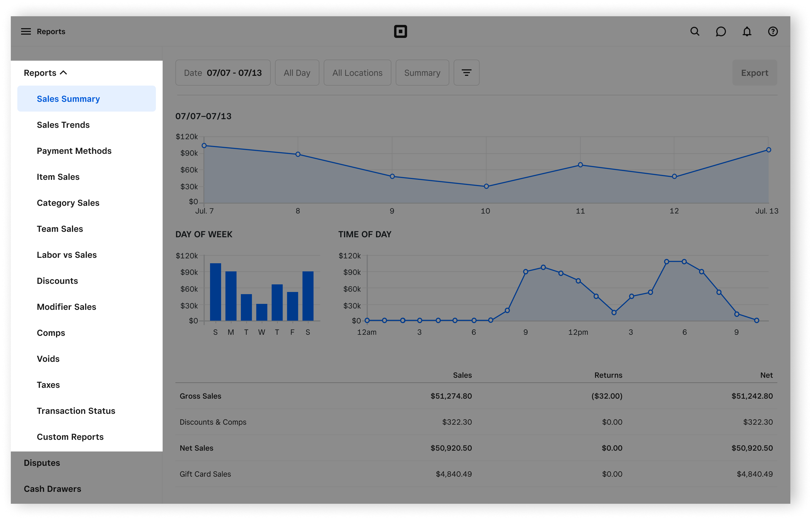Viewport: 812px width, 520px height.
Task: Click the Jul. 10 data point on chart
Action: pos(486,186)
